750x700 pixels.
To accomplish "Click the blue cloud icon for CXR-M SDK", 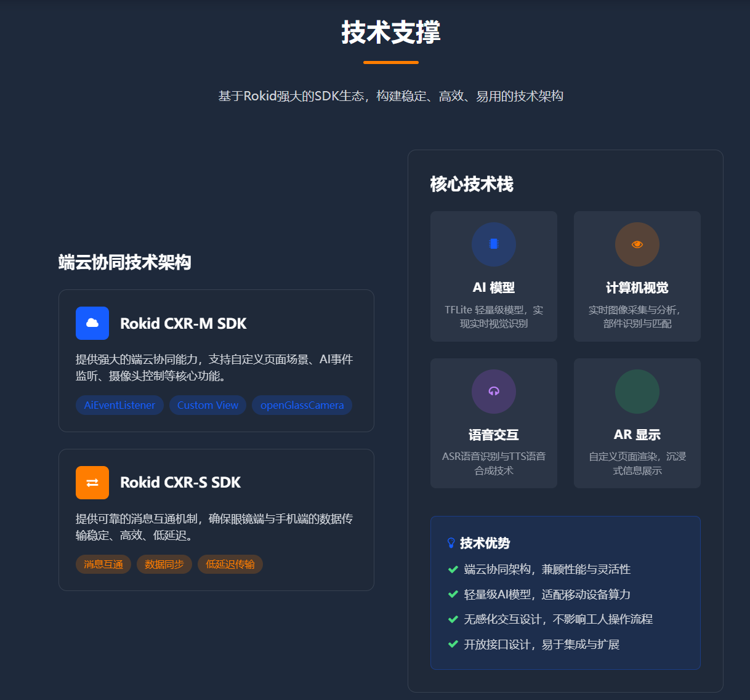I will coord(92,323).
